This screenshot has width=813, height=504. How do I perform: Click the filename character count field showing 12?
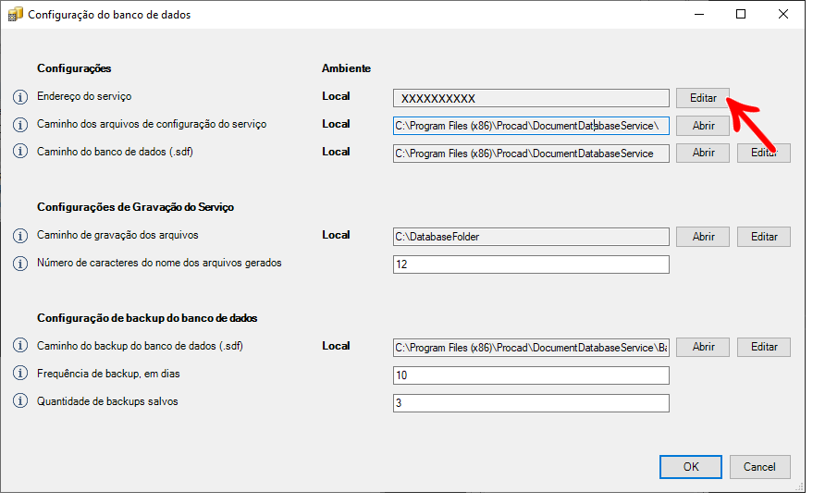pyautogui.click(x=531, y=264)
